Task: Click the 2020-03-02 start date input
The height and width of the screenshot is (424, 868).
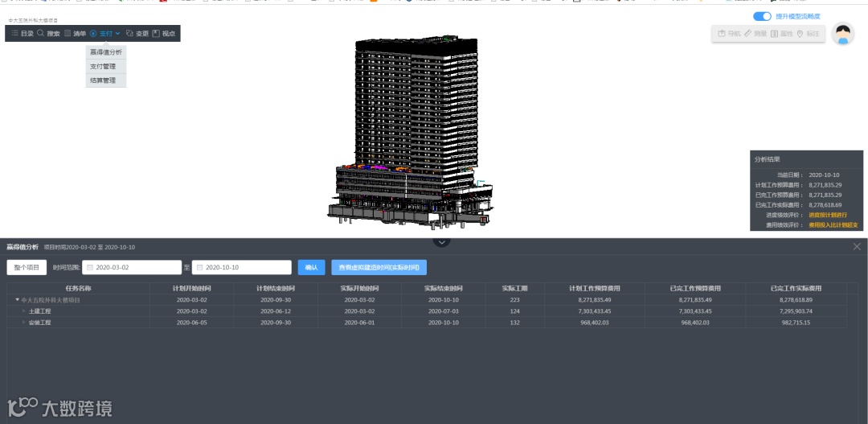Action: 132,267
